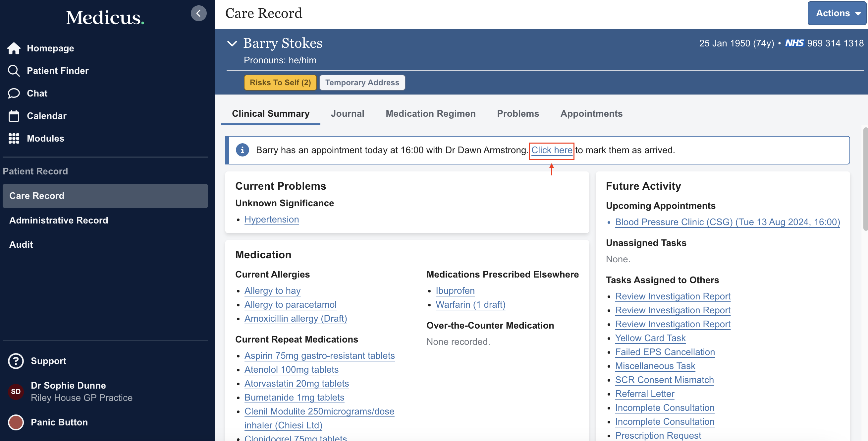Collapse the Barry Stokes patient banner
868x441 pixels.
coord(232,43)
